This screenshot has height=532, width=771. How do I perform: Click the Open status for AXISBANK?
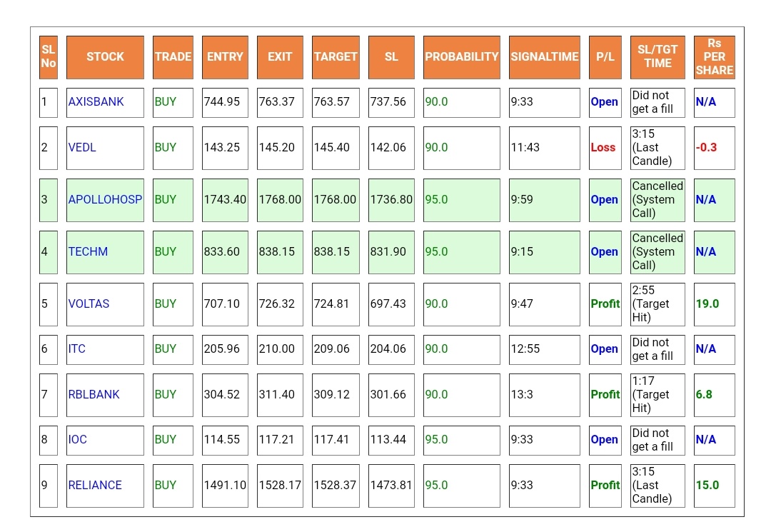click(605, 102)
